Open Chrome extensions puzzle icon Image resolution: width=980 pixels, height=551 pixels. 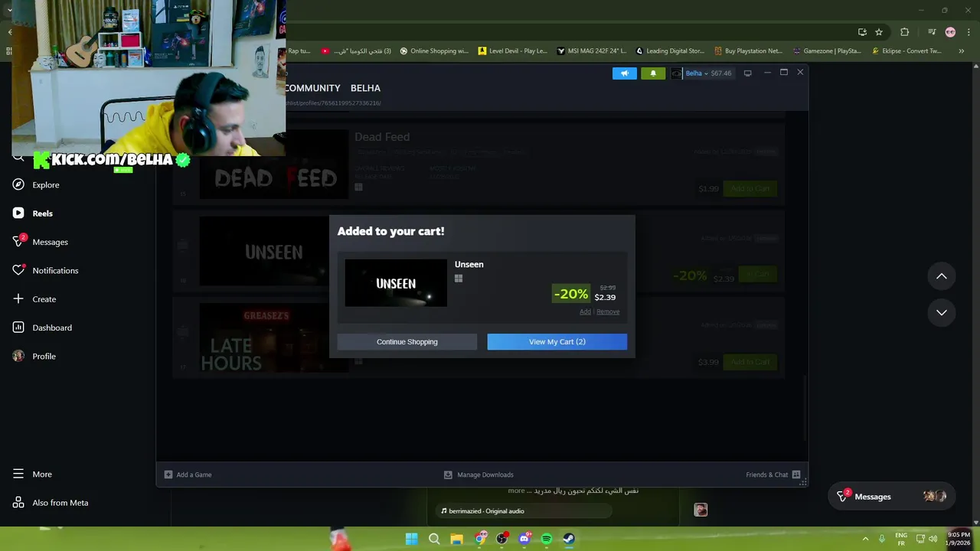click(905, 32)
